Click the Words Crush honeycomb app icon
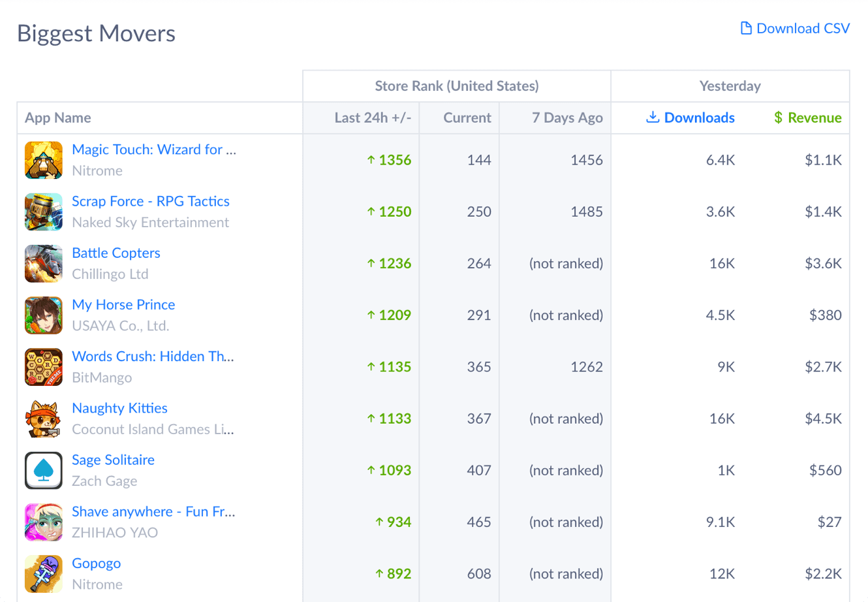 [44, 367]
